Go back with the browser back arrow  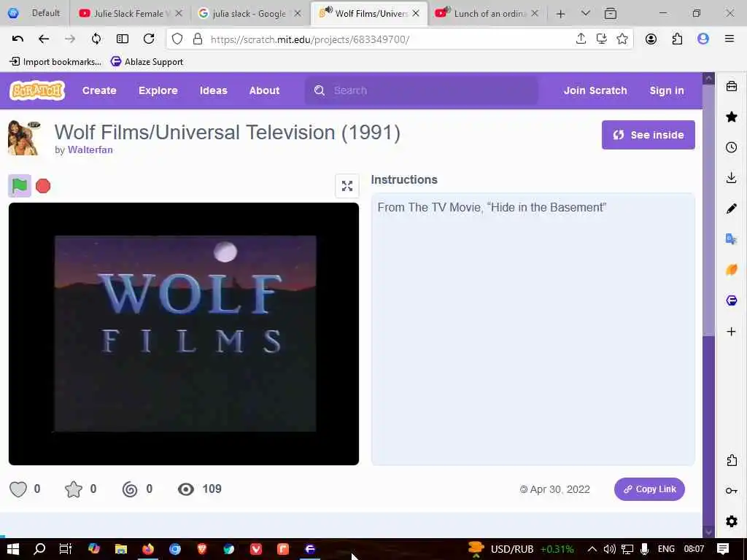(44, 39)
